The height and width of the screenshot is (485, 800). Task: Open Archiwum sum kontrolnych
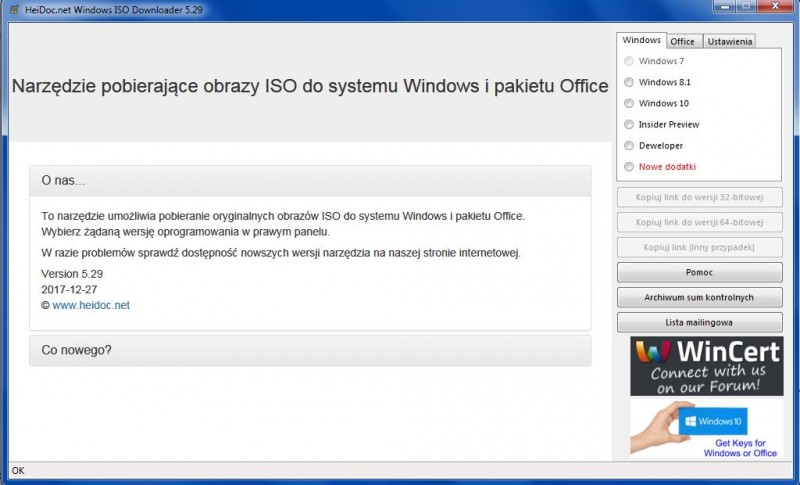[x=699, y=297]
